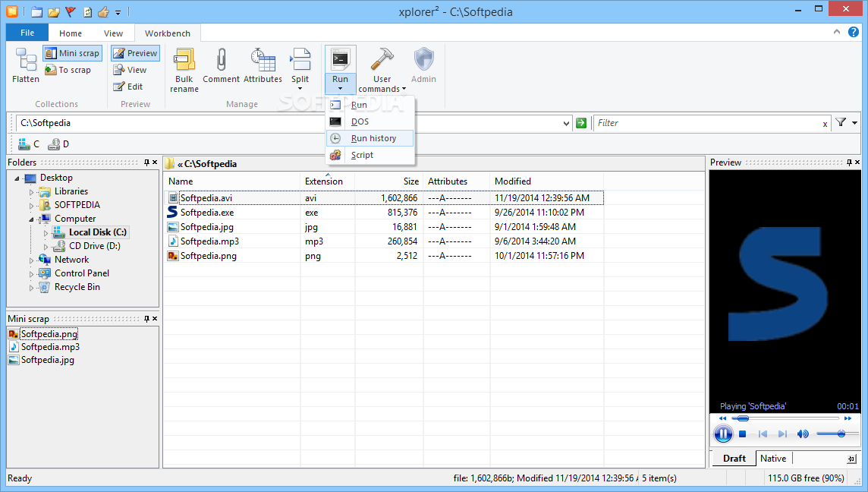Pin the Preview pane
This screenshot has height=492, width=868.
click(848, 162)
